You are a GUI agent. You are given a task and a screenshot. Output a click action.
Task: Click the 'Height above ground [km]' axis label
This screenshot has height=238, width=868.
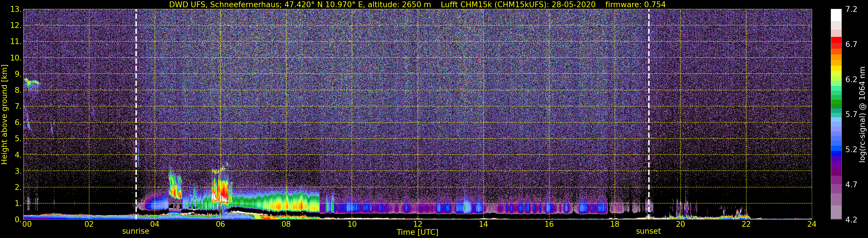[4, 114]
